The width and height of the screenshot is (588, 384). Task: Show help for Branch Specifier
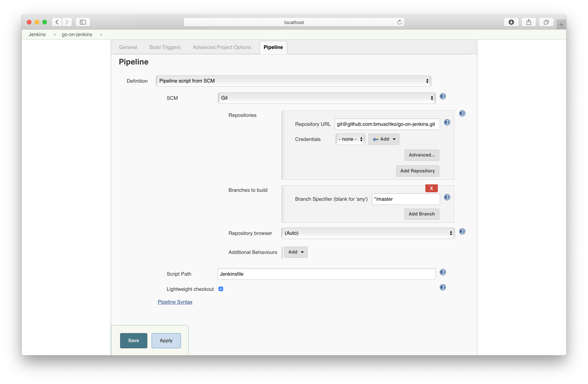tap(447, 197)
